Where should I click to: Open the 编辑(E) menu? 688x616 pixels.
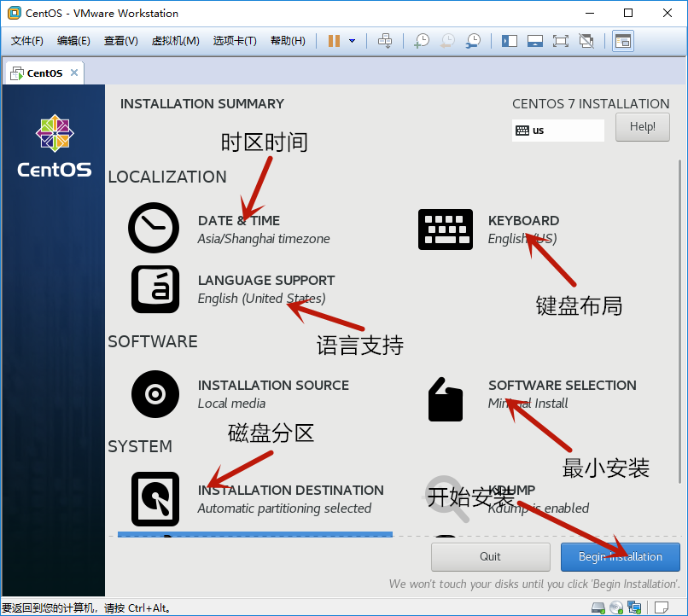coord(73,41)
